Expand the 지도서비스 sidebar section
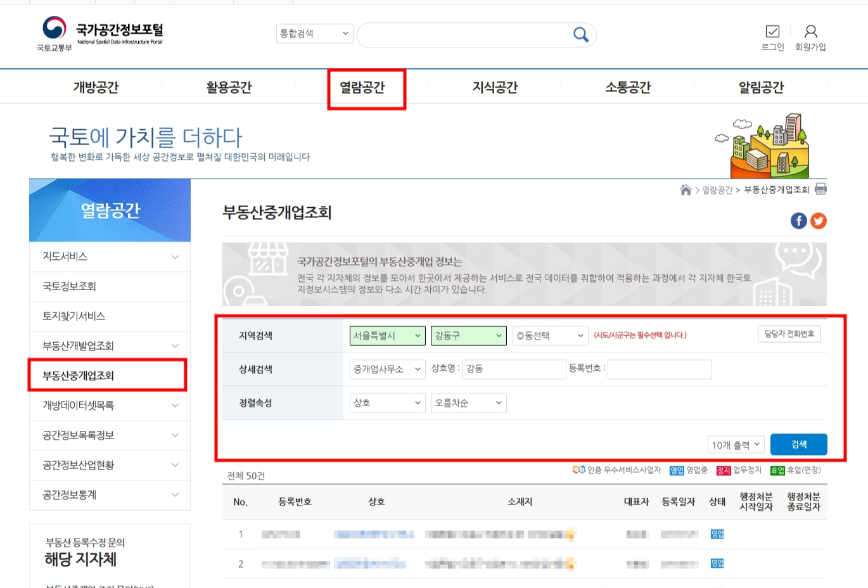This screenshot has height=588, width=868. tap(110, 257)
